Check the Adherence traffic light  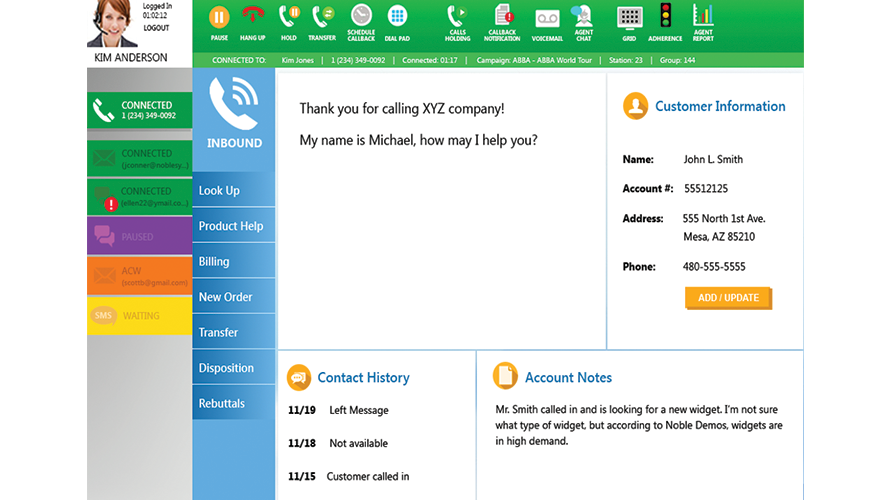point(665,16)
